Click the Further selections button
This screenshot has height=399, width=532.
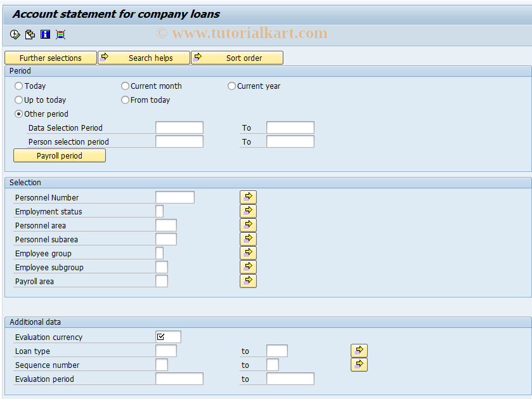coord(51,58)
